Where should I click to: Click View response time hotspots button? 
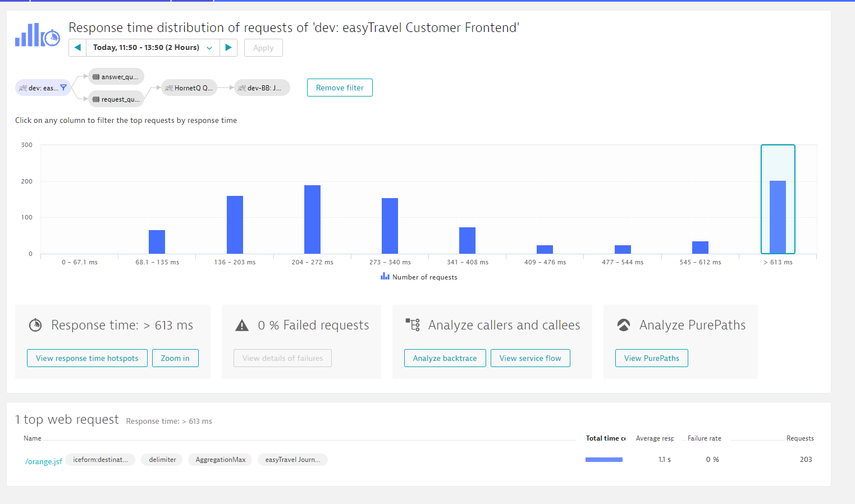(x=87, y=358)
